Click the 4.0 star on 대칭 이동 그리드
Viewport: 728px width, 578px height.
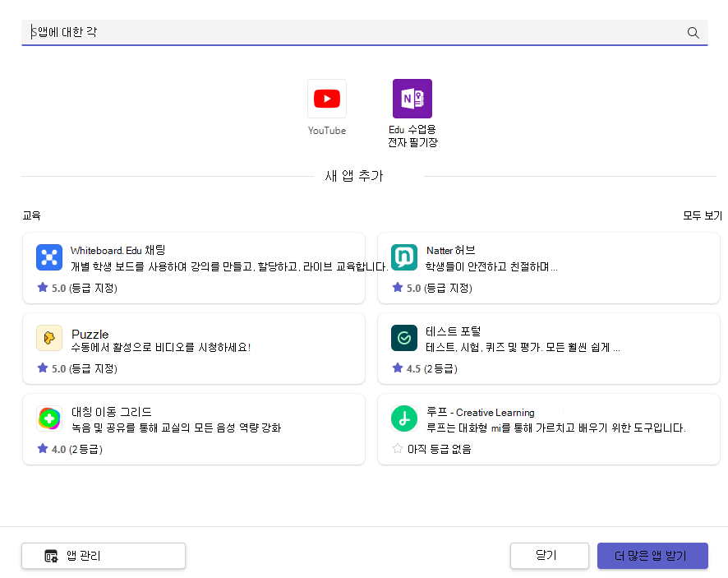pyautogui.click(x=43, y=448)
